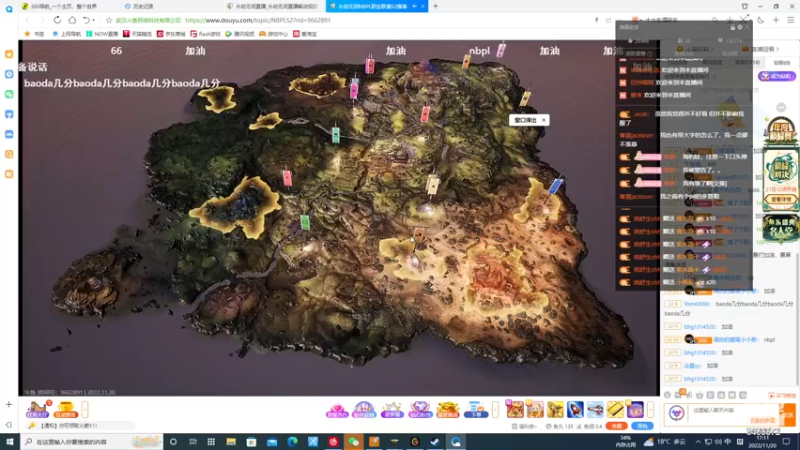Viewport: 800px width, 450px height.
Task: Open Steam from the taskbar
Action: coord(435,441)
